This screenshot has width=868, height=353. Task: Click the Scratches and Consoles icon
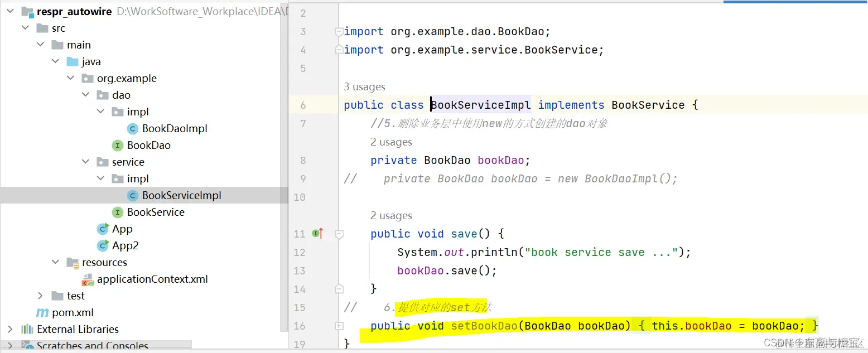27,346
